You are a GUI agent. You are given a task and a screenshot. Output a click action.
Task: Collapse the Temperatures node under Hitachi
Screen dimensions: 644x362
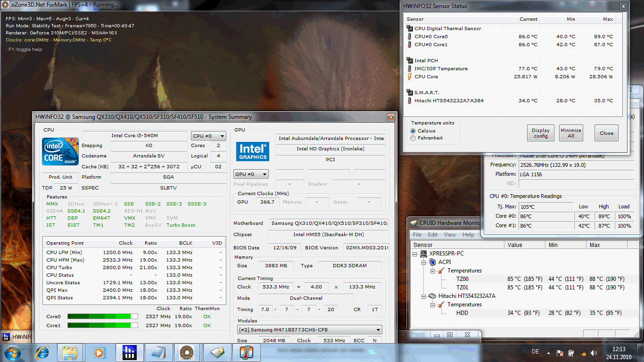point(432,304)
